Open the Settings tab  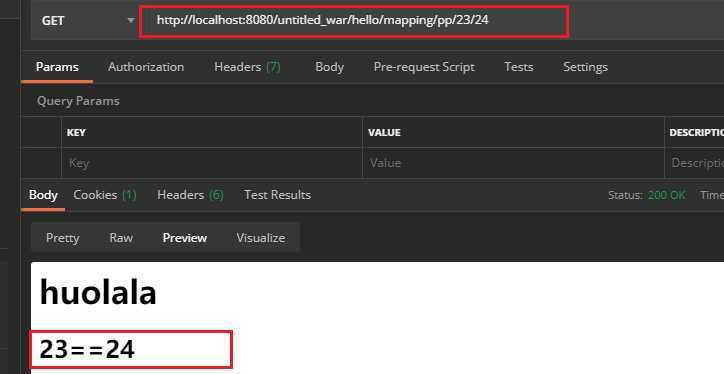click(585, 67)
